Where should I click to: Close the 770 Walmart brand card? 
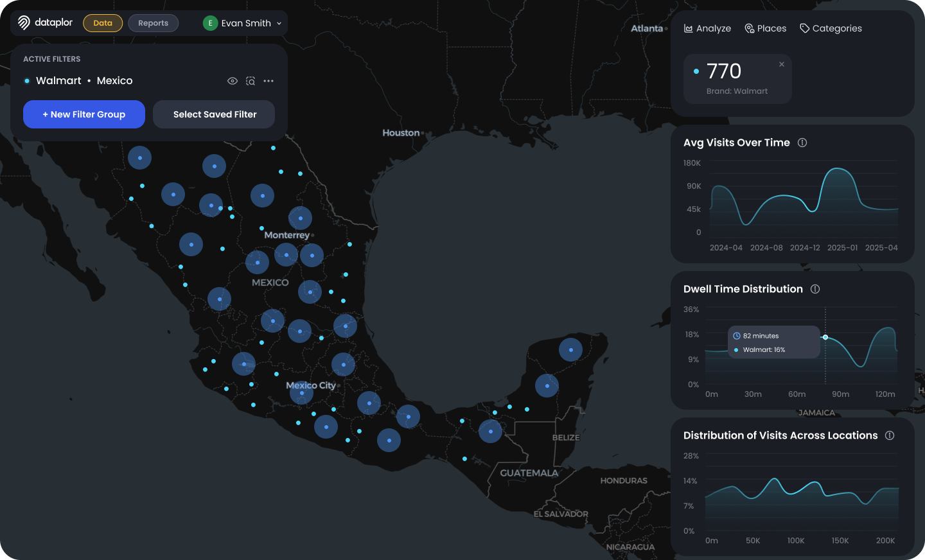click(782, 64)
